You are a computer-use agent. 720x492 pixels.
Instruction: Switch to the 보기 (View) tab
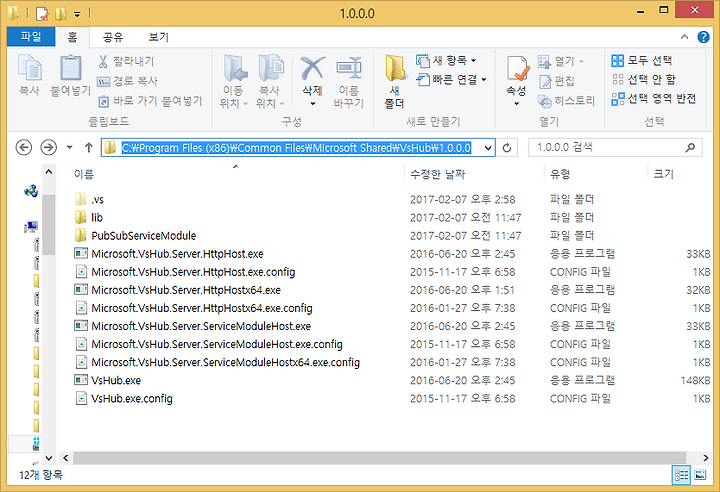coord(159,37)
